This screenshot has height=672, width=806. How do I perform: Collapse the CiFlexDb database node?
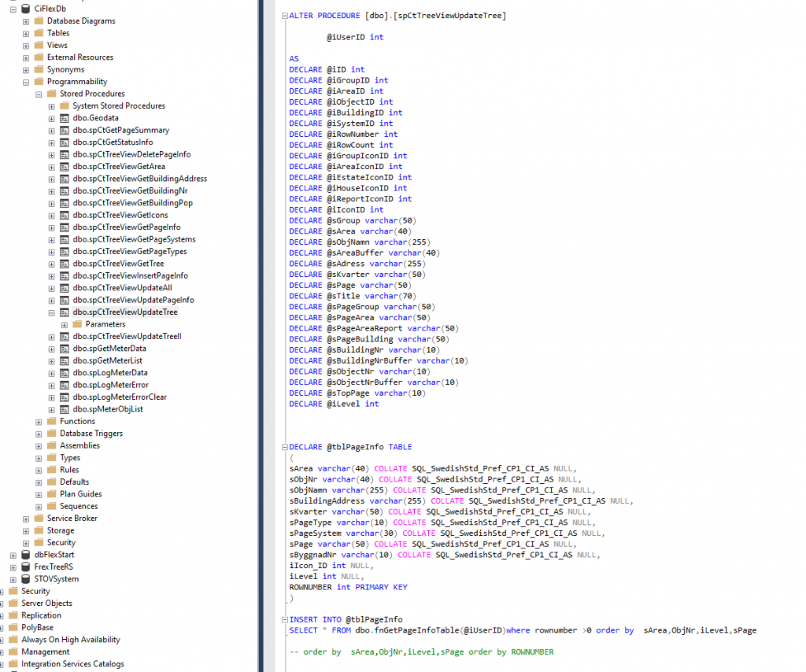point(13,9)
